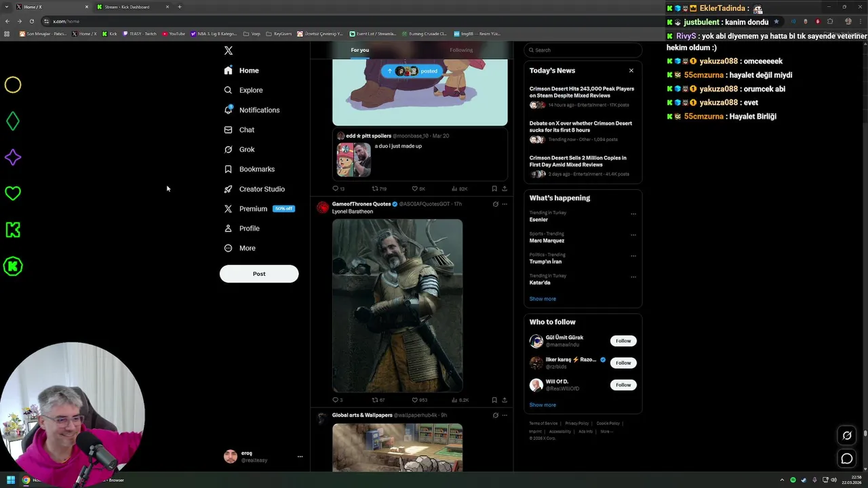Click the floating chat messages button
868x488 pixels.
click(847, 459)
